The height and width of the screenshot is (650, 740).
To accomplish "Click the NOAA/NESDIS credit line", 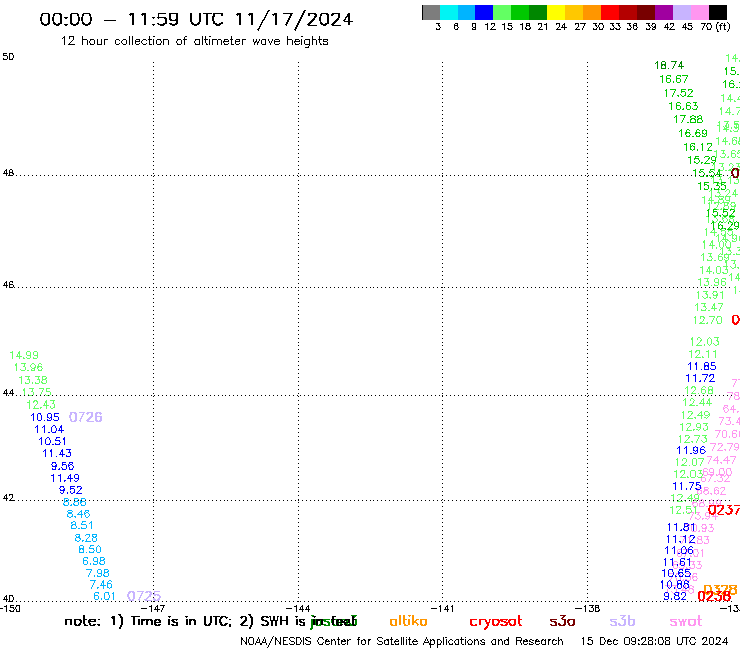I will pyautogui.click(x=402, y=642).
